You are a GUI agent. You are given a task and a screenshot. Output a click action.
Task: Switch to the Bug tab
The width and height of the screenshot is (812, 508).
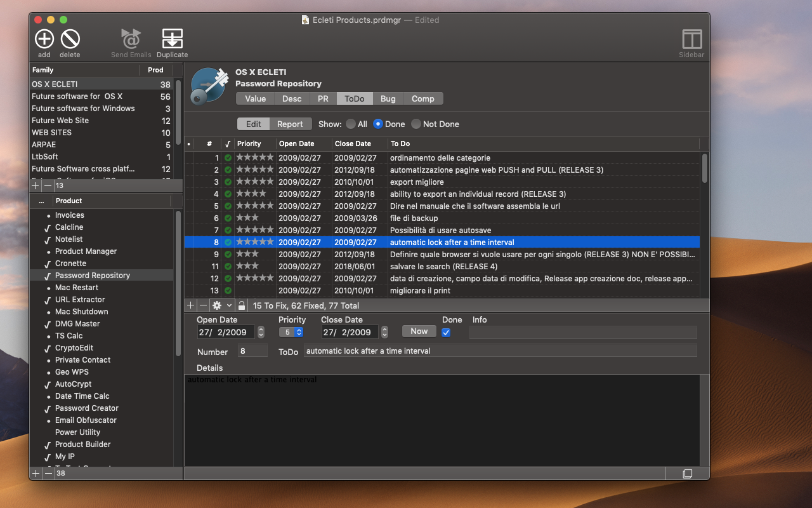point(388,98)
